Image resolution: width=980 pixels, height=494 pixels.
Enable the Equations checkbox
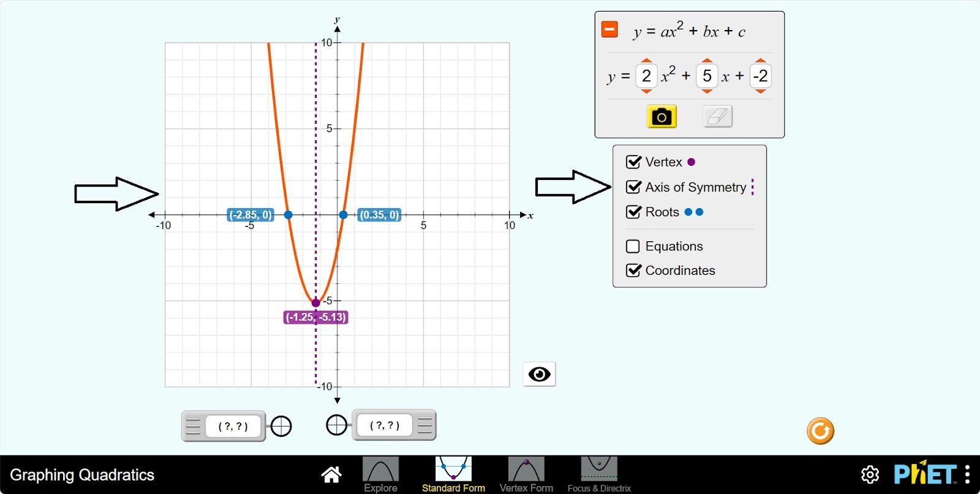(633, 246)
